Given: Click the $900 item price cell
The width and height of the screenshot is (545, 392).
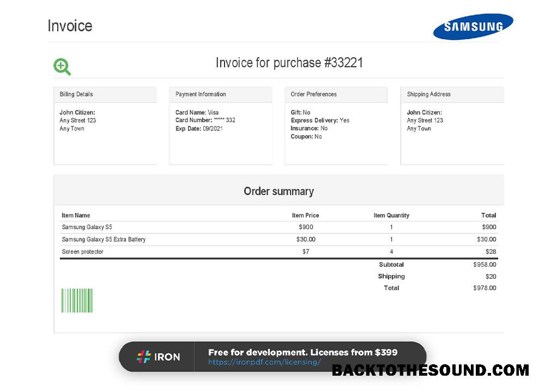Looking at the screenshot, I should coord(306,227).
